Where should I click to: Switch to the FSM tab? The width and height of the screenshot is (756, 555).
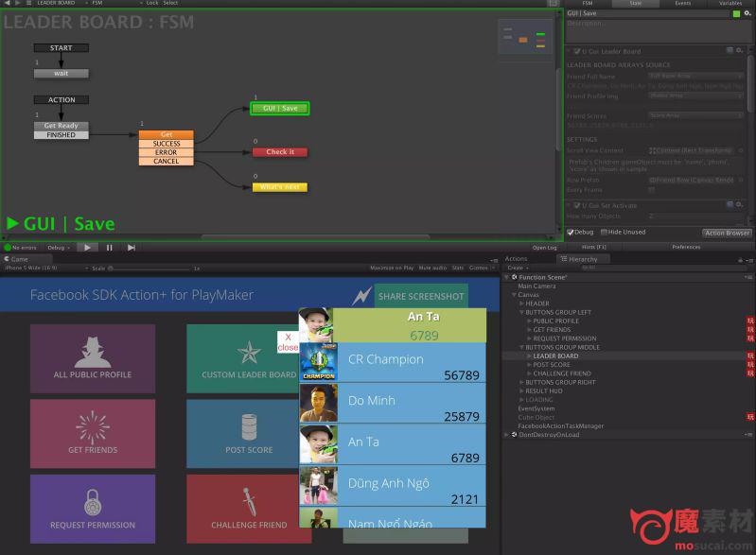tap(588, 4)
